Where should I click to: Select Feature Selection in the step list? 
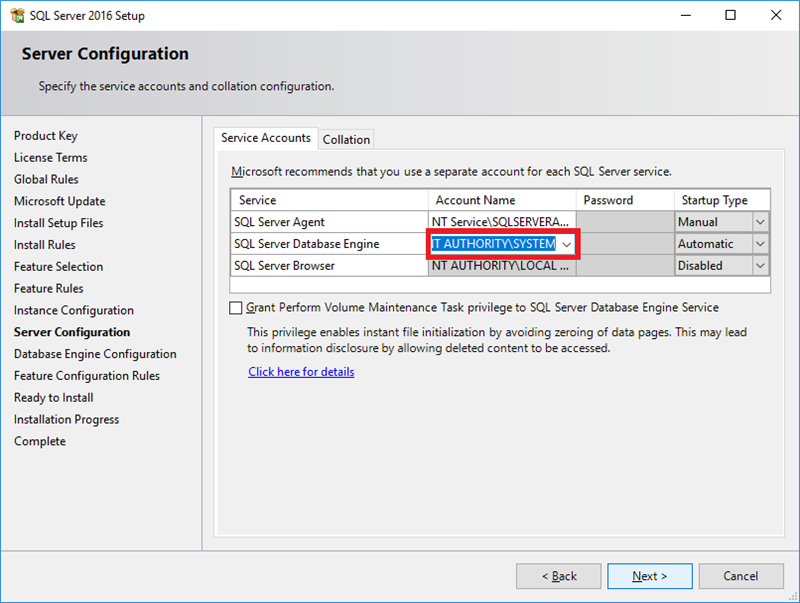coord(58,267)
